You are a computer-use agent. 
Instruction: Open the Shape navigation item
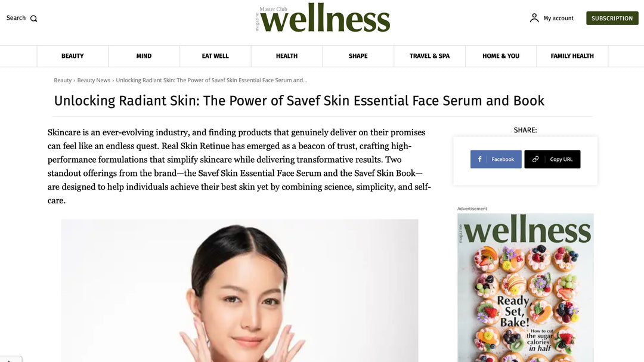click(358, 56)
